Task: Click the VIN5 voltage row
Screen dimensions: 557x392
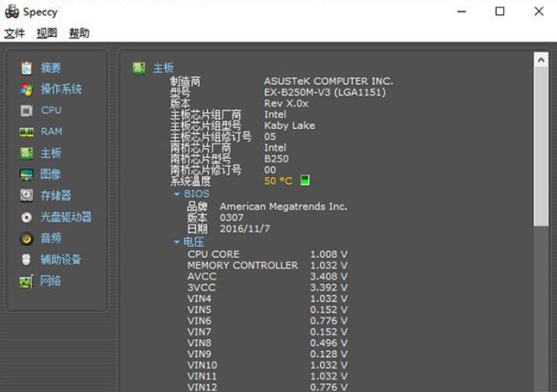Action: tap(268, 310)
